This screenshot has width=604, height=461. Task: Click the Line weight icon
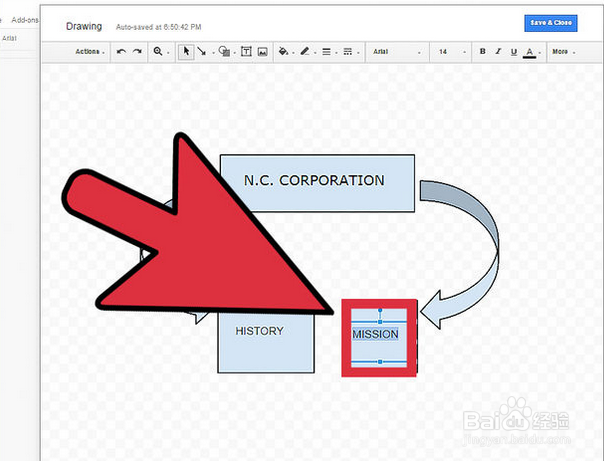click(x=326, y=52)
